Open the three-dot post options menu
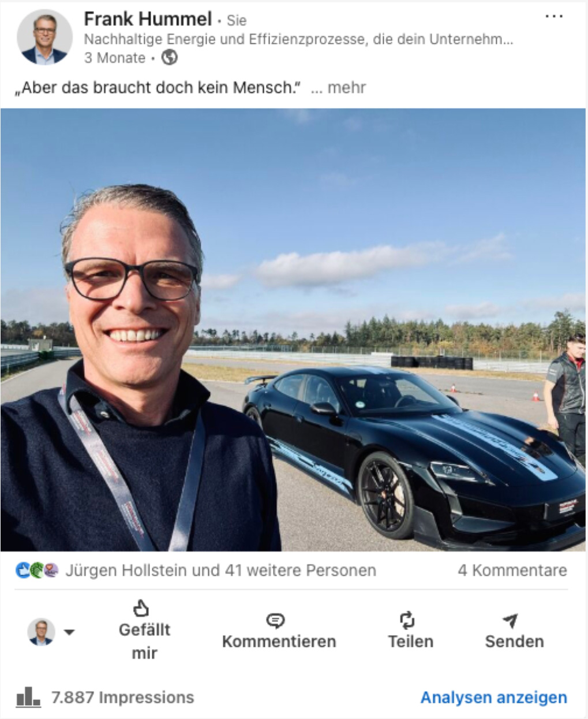 click(553, 16)
